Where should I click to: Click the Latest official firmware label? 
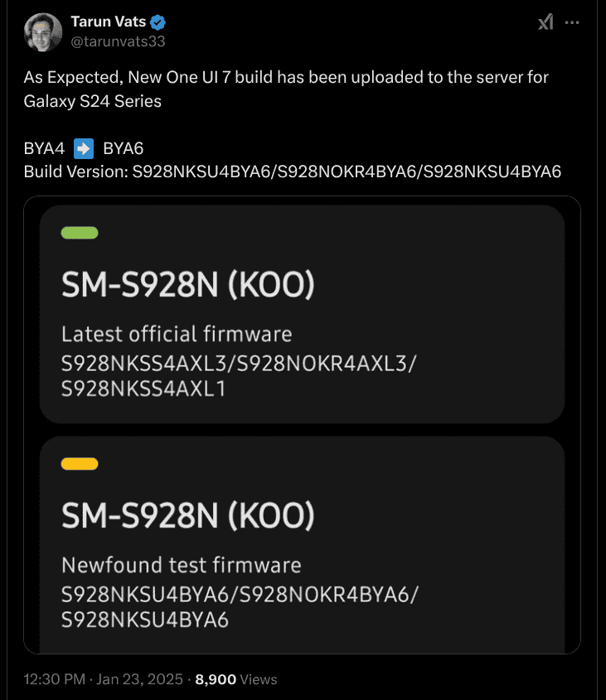coord(177,335)
